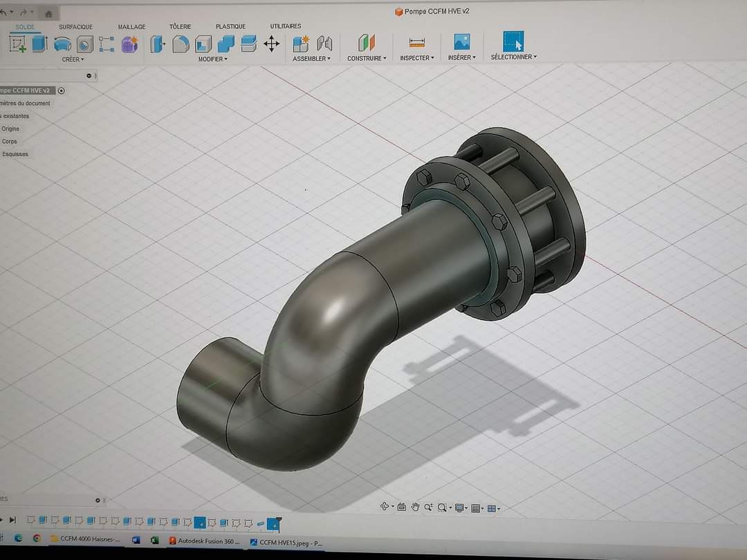
Task: Activate the Pompe CCFM HVE v2 component radio button
Action: tap(62, 91)
